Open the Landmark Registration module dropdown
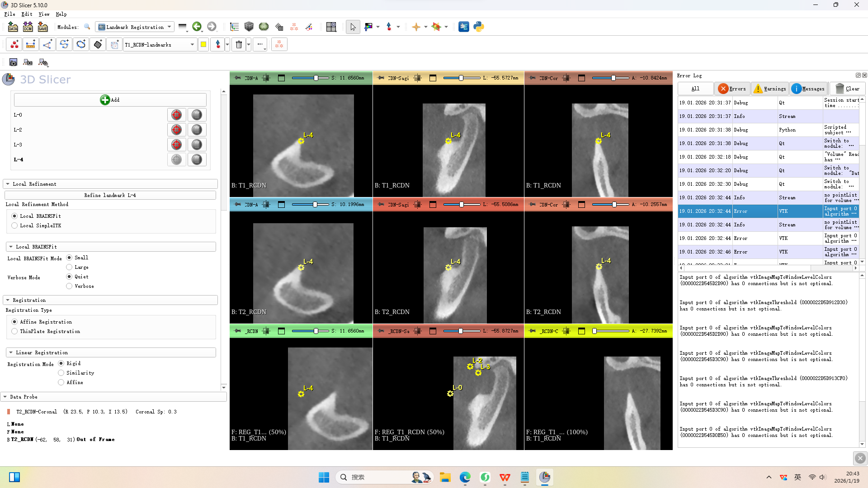 click(x=135, y=27)
